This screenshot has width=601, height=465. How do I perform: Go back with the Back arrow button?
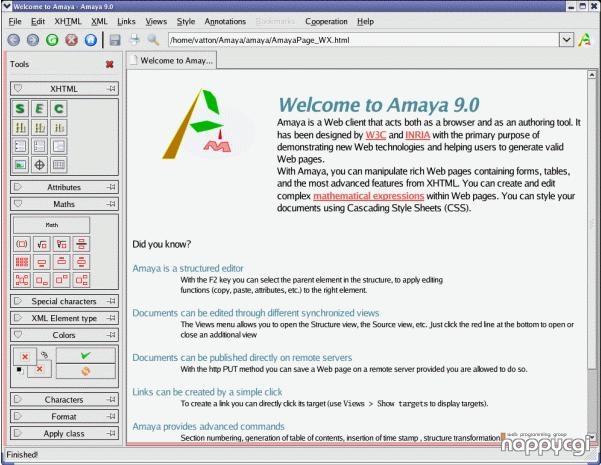pos(14,39)
